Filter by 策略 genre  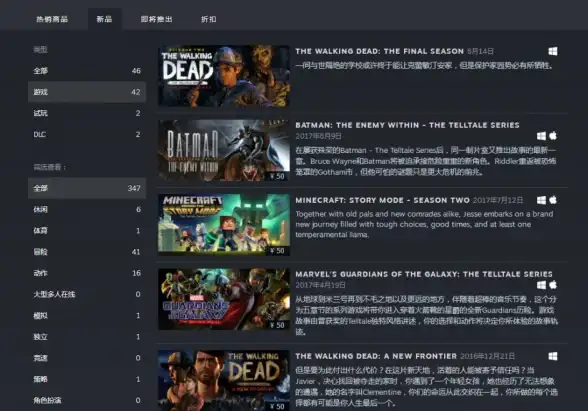tap(87, 379)
